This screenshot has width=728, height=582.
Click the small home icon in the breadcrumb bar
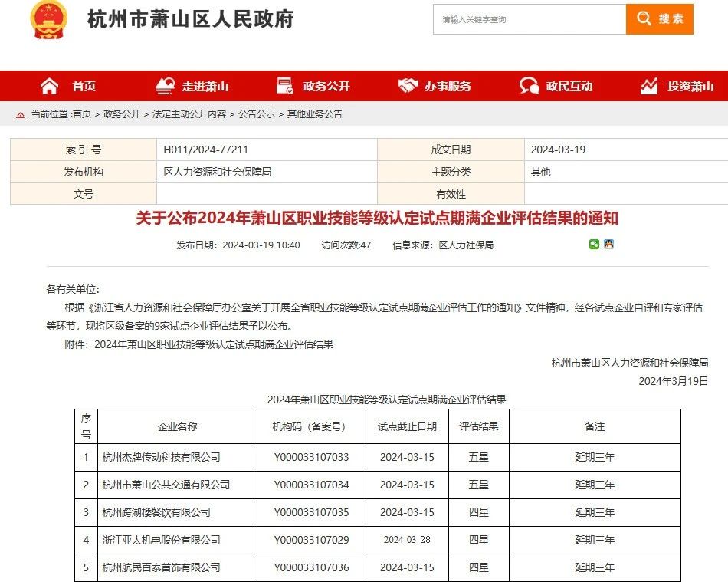point(20,113)
